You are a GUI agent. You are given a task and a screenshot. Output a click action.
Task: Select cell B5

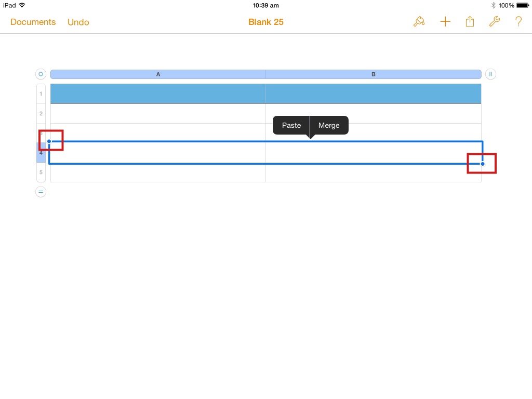click(374, 173)
